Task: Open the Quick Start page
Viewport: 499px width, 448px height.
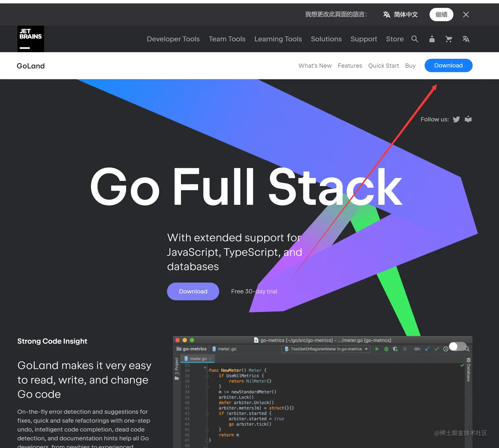Action: pyautogui.click(x=383, y=66)
